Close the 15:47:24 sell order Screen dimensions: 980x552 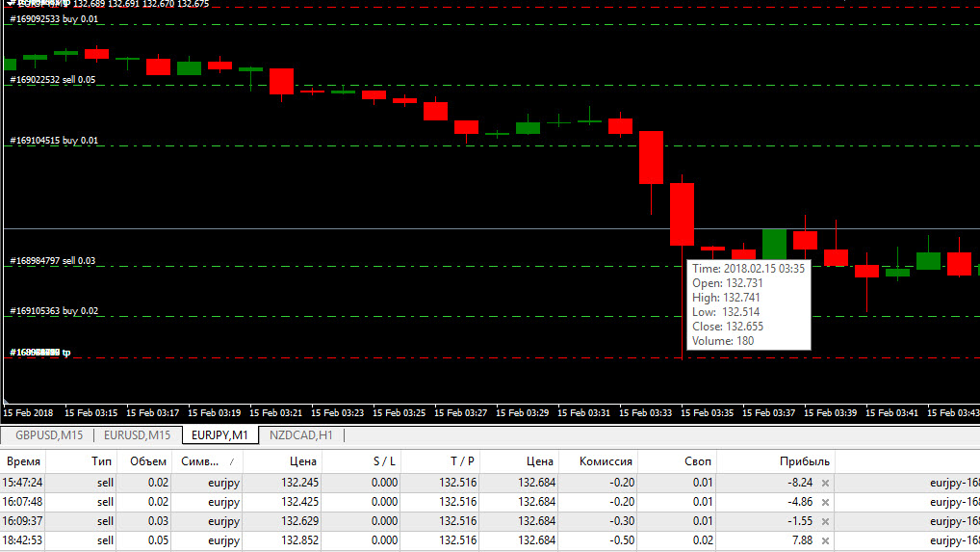click(x=825, y=483)
